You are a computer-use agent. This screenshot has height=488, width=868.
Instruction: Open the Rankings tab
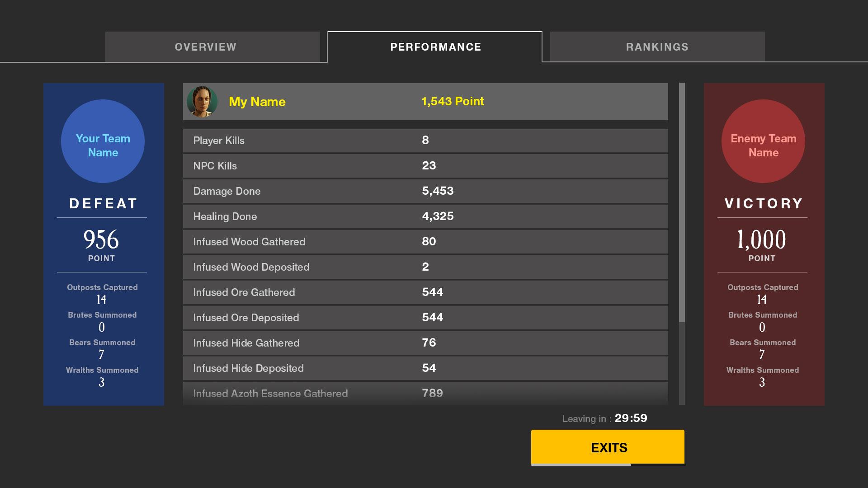(x=657, y=47)
